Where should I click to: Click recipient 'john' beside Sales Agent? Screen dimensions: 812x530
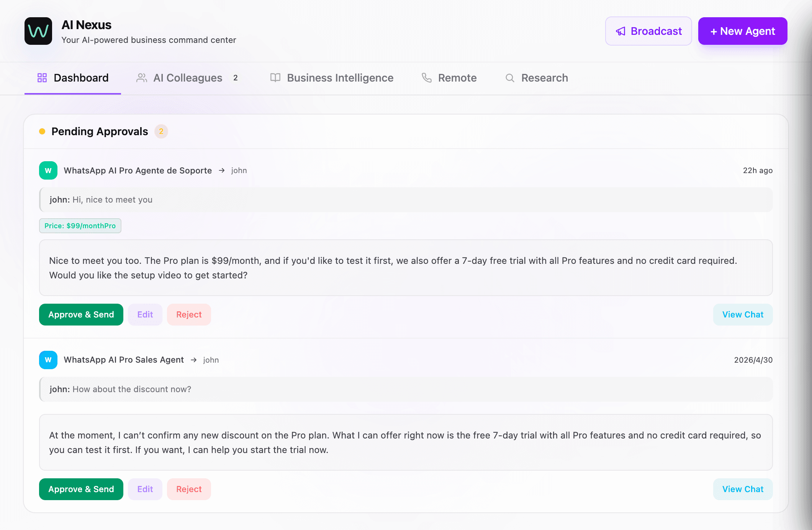pyautogui.click(x=211, y=360)
